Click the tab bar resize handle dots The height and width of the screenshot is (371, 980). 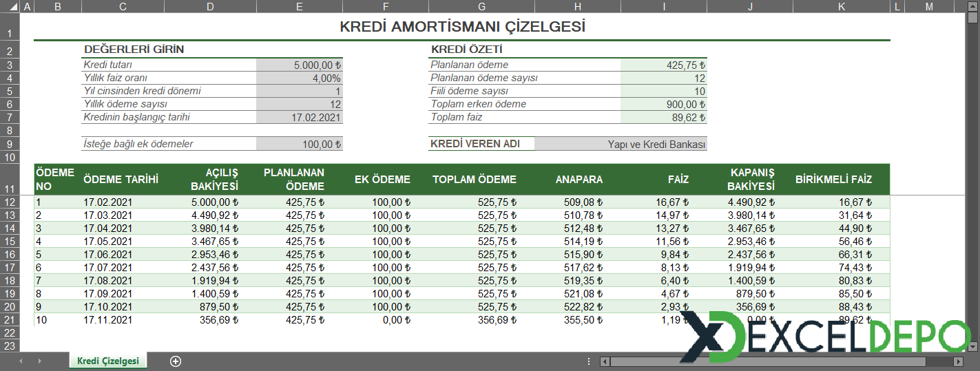[588, 361]
